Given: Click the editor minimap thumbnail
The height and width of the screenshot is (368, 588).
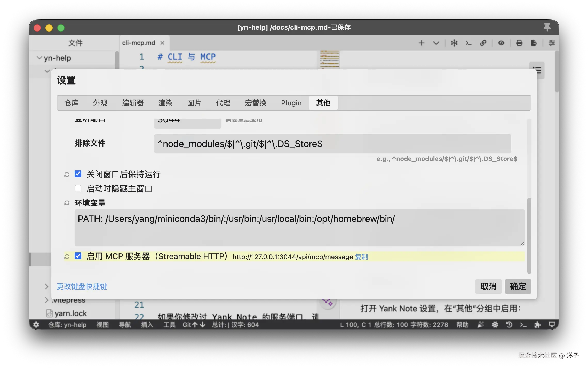Looking at the screenshot, I should coord(330,60).
